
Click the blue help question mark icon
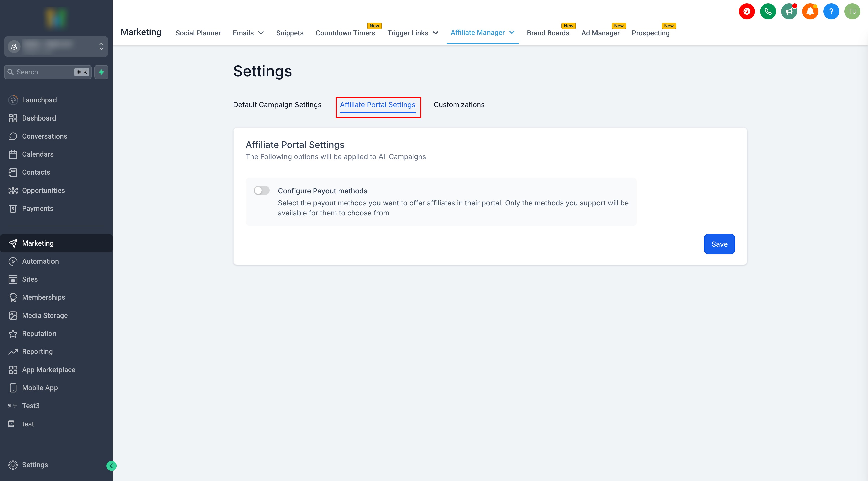pos(831,12)
